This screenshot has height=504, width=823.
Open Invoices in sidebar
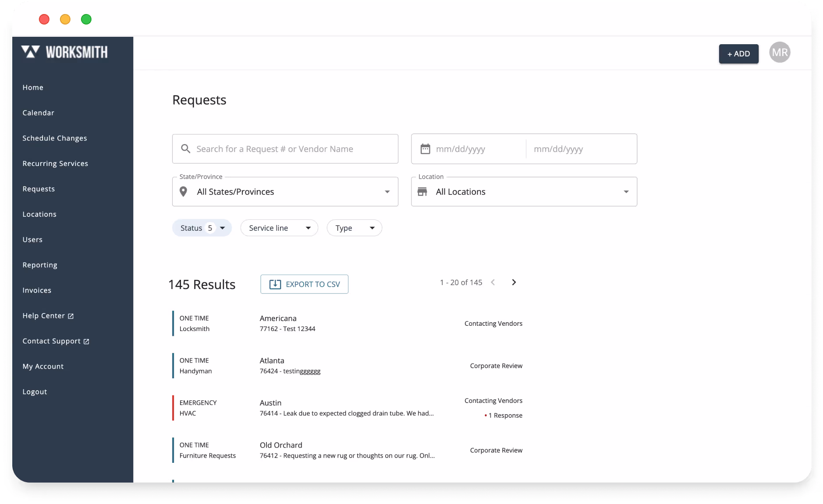pos(37,291)
